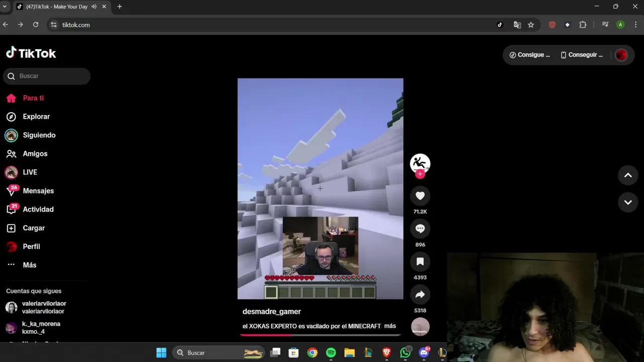644x362 pixels.
Task: Open WhatsApp from the taskbar
Action: [x=406, y=352]
